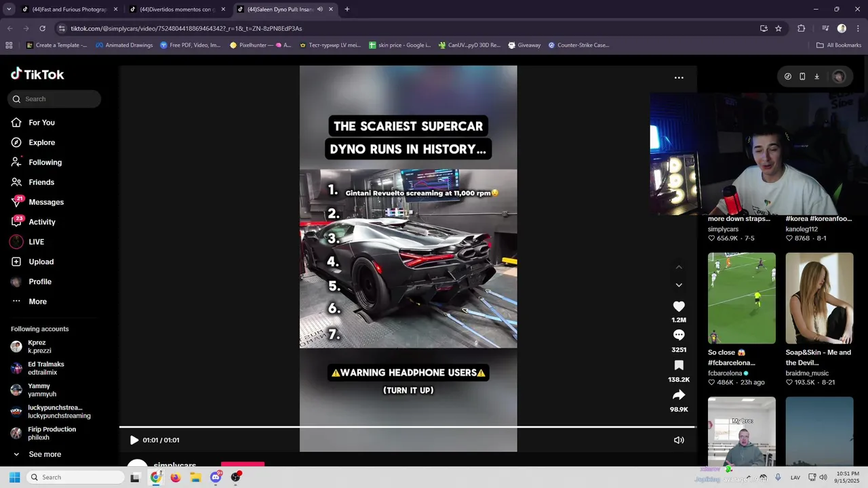Click the phone app icon

(x=802, y=77)
